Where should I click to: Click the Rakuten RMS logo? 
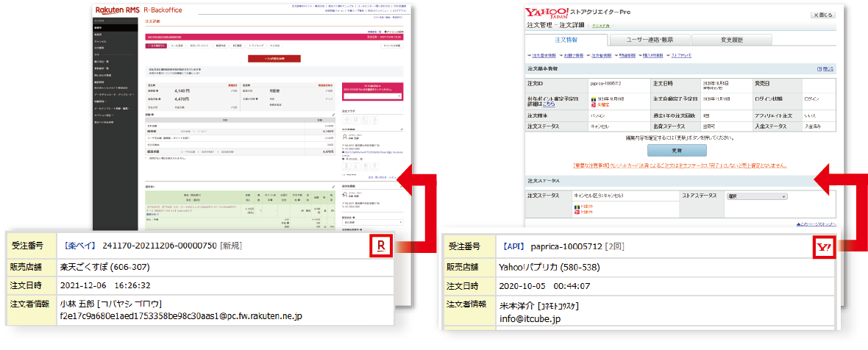click(x=117, y=10)
